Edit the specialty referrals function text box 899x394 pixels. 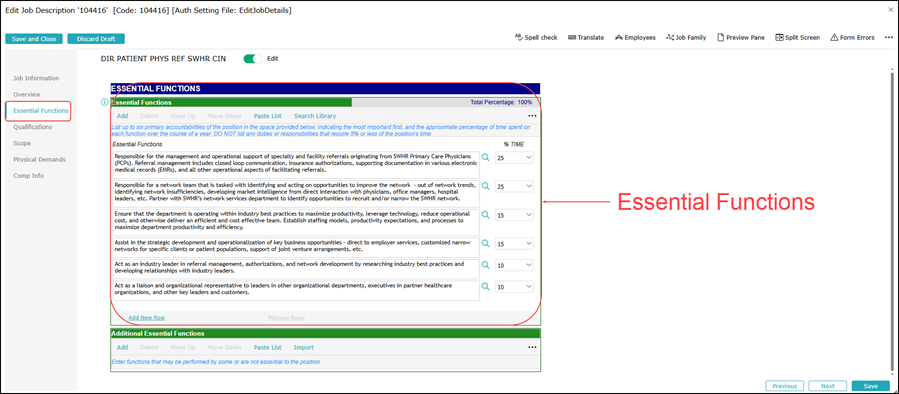point(295,164)
